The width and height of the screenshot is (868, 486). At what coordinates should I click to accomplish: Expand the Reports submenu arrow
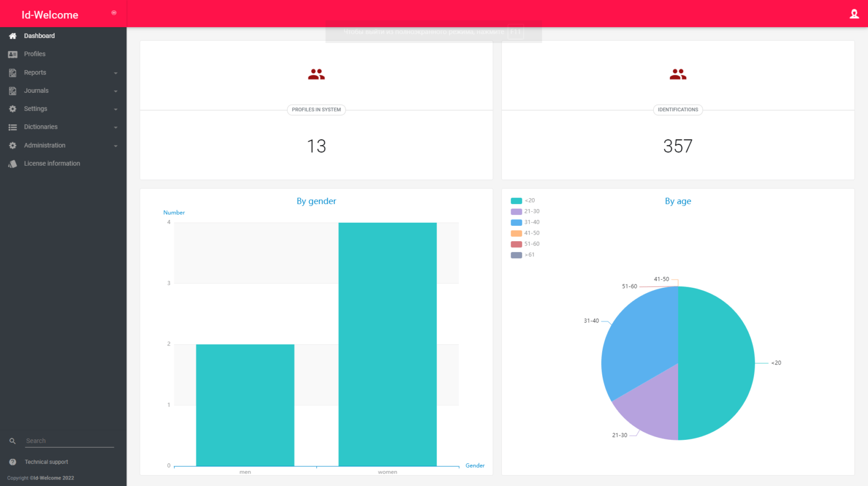(116, 73)
